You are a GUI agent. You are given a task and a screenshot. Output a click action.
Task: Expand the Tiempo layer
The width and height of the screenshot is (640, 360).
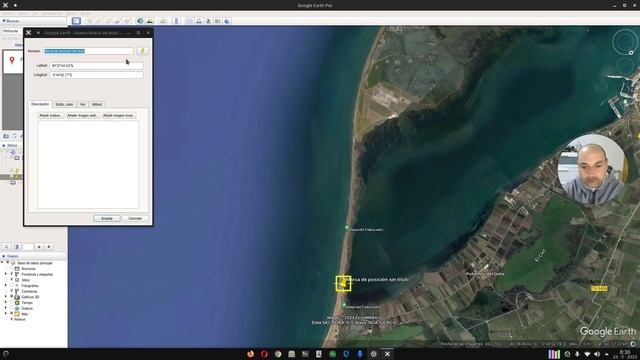[x=6, y=302]
